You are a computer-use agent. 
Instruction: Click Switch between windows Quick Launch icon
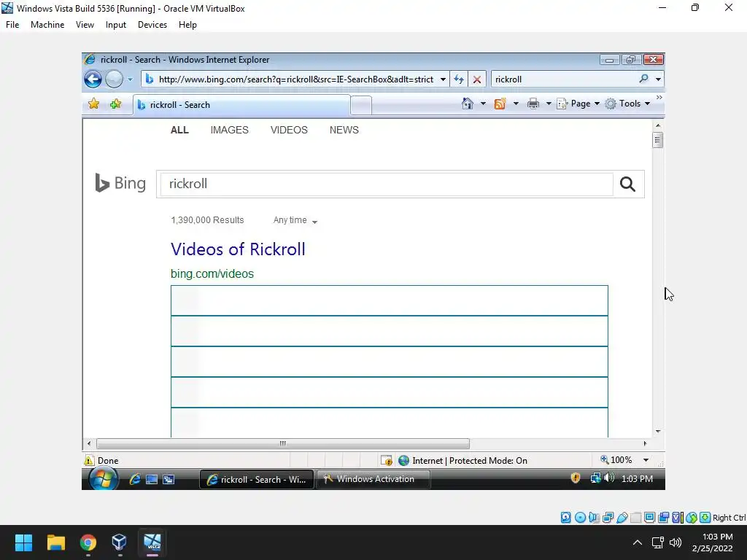click(x=169, y=479)
